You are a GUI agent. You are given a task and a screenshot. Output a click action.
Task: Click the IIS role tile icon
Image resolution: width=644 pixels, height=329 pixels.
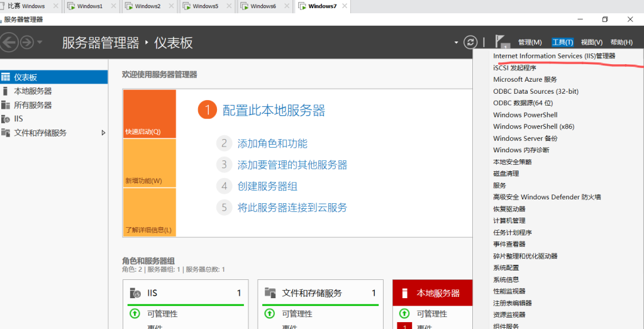(x=135, y=293)
